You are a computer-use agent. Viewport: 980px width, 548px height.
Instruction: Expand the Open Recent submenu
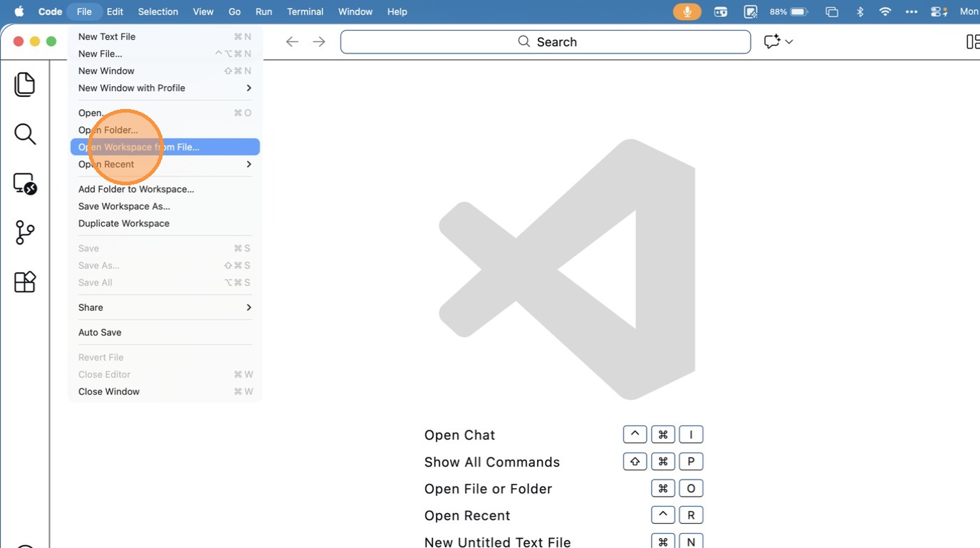165,164
